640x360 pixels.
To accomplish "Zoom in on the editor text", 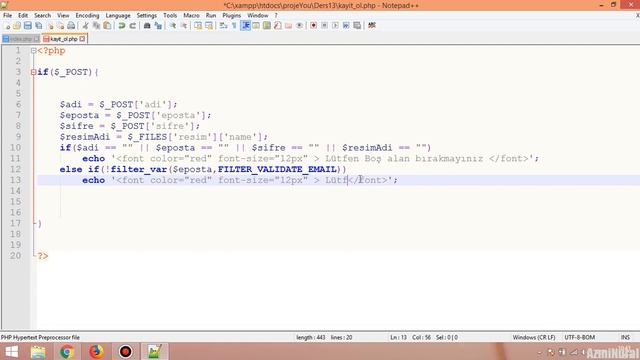I will point(173,26).
